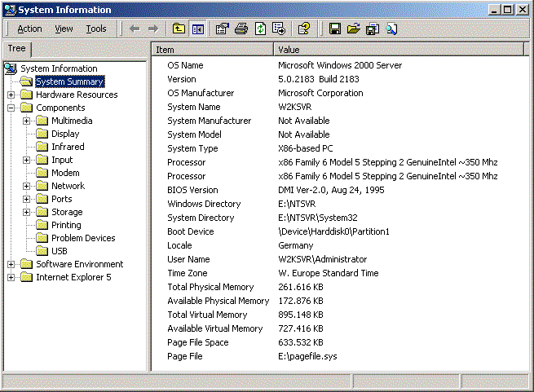Image resolution: width=534 pixels, height=392 pixels.
Task: Click the System Information root computer icon
Action: tap(11, 68)
